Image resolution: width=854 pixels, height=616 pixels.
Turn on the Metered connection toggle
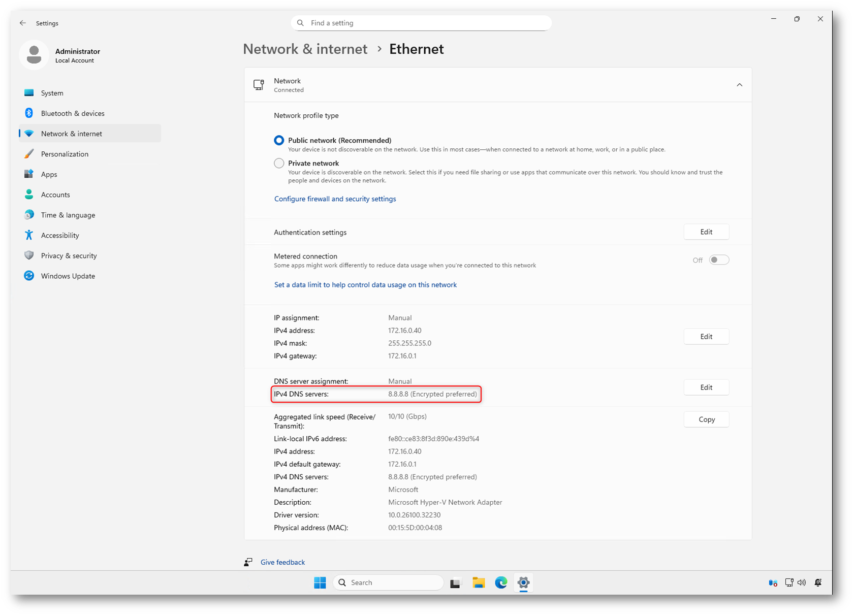pyautogui.click(x=719, y=260)
